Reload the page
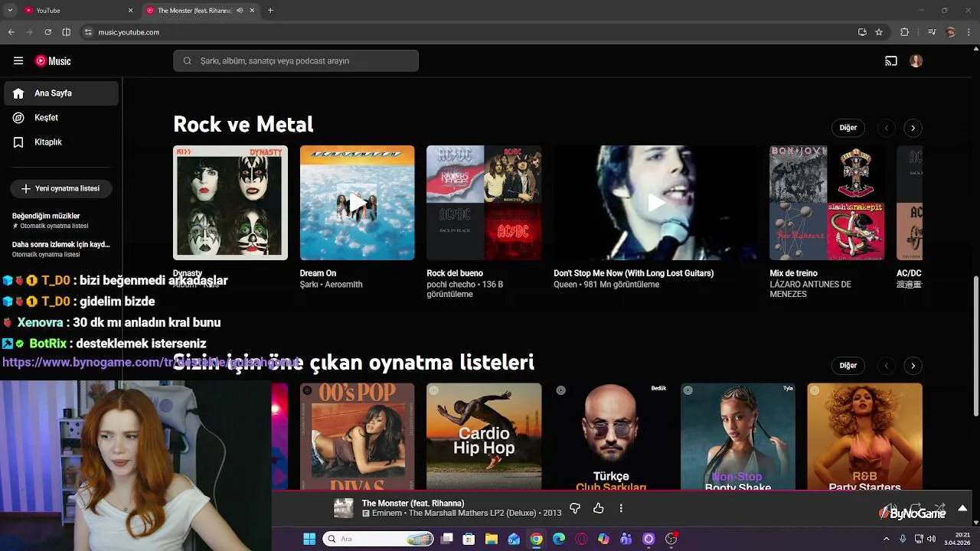Screen dimensions: 980x551 pos(47,32)
